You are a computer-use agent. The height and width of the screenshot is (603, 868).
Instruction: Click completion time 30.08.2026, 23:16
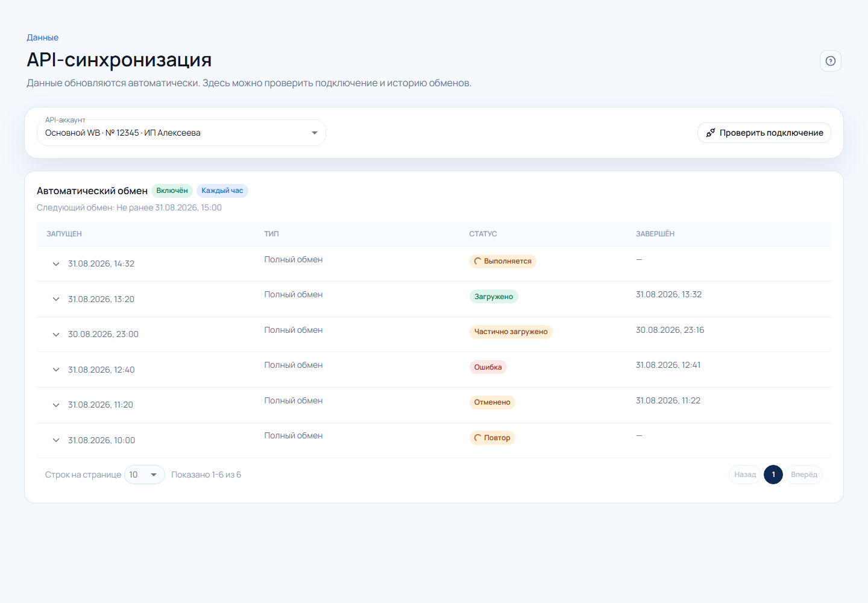click(670, 330)
